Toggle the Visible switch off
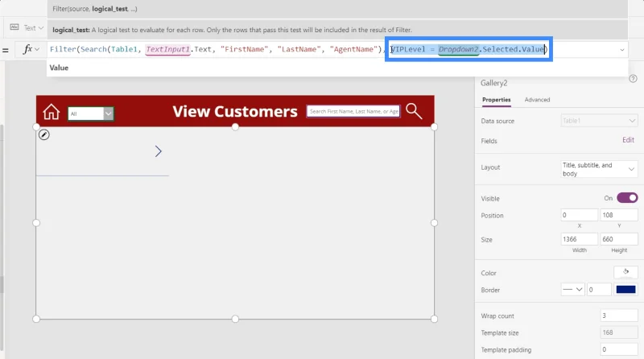This screenshot has height=359, width=644. (x=627, y=198)
